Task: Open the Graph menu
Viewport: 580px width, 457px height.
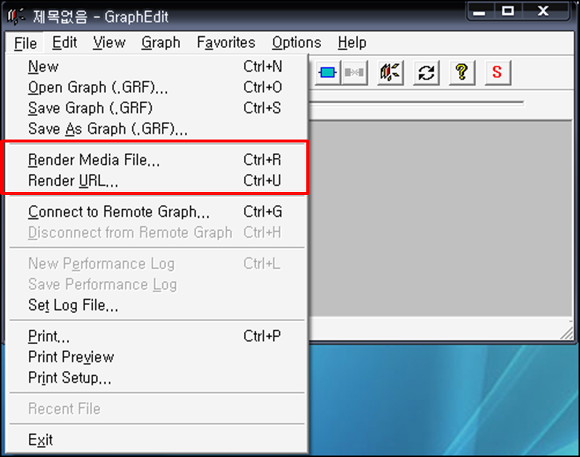Action: (161, 43)
